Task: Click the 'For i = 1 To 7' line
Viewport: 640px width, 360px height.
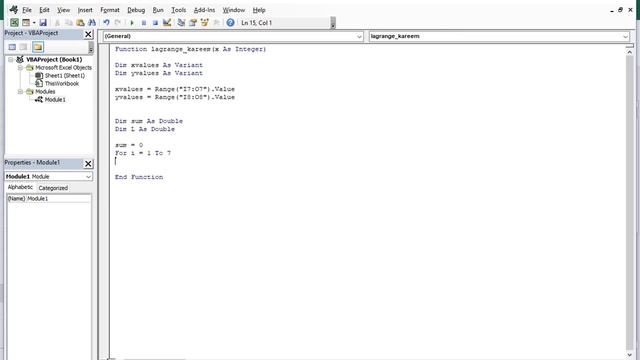Action: point(143,153)
